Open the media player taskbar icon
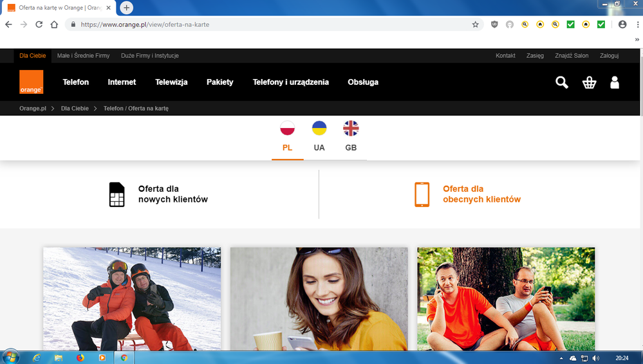643x364 pixels. click(102, 358)
